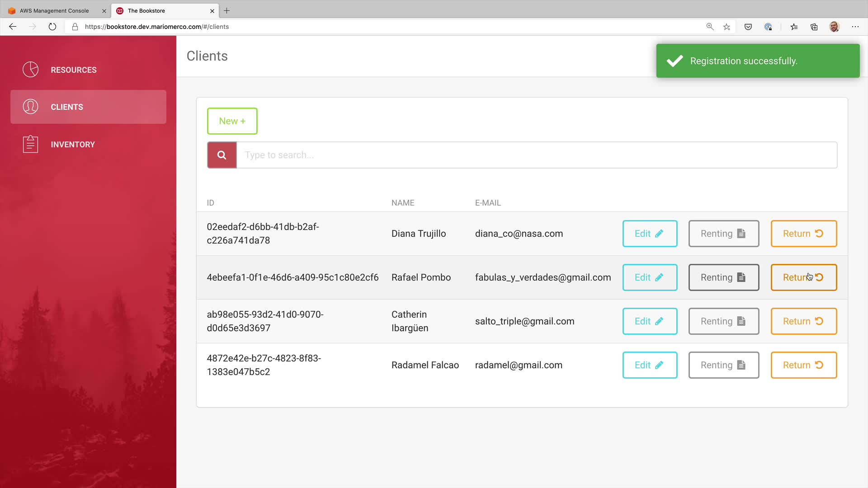Open the Collections toolbar icon
The width and height of the screenshot is (868, 488).
[x=814, y=27]
